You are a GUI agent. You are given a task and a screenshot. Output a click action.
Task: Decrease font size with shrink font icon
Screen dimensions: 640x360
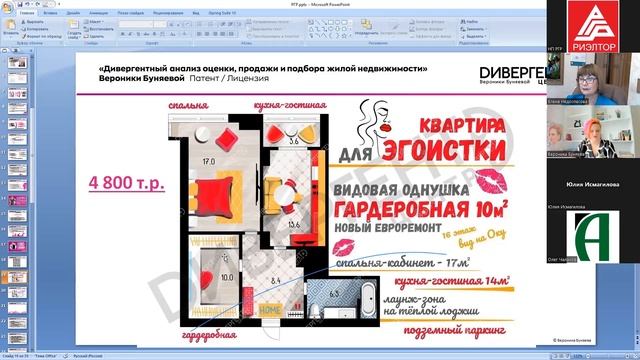coord(178,24)
